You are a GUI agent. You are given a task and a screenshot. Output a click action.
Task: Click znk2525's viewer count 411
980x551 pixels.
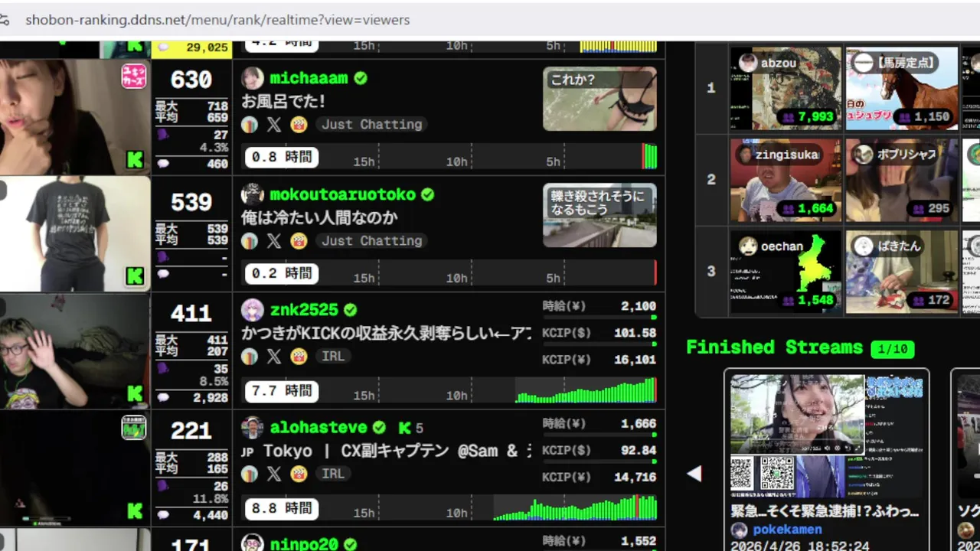191,313
